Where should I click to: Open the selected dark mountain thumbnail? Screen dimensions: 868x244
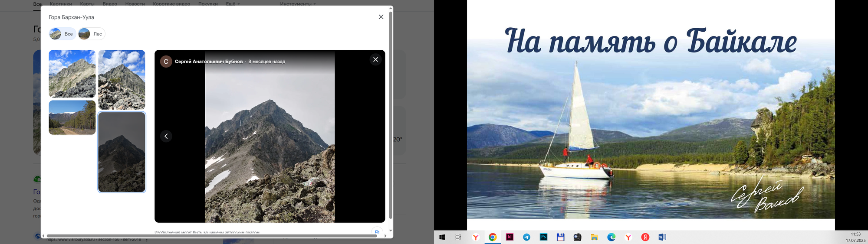pyautogui.click(x=122, y=152)
